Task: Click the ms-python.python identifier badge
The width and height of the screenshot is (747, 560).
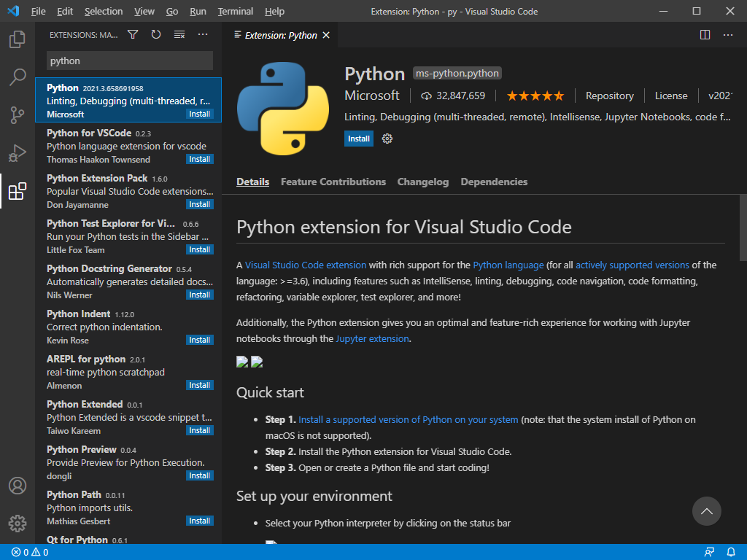Action: pyautogui.click(x=457, y=74)
